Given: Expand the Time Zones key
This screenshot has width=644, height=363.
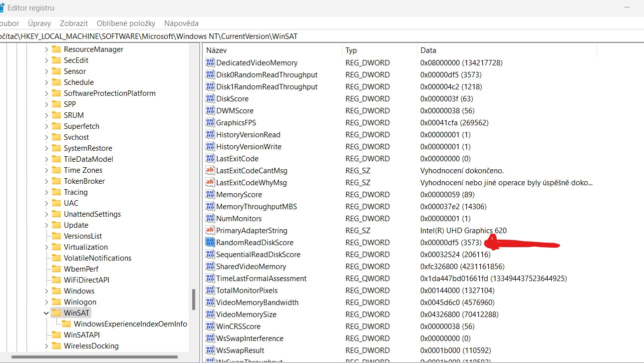Looking at the screenshot, I should tap(46, 170).
